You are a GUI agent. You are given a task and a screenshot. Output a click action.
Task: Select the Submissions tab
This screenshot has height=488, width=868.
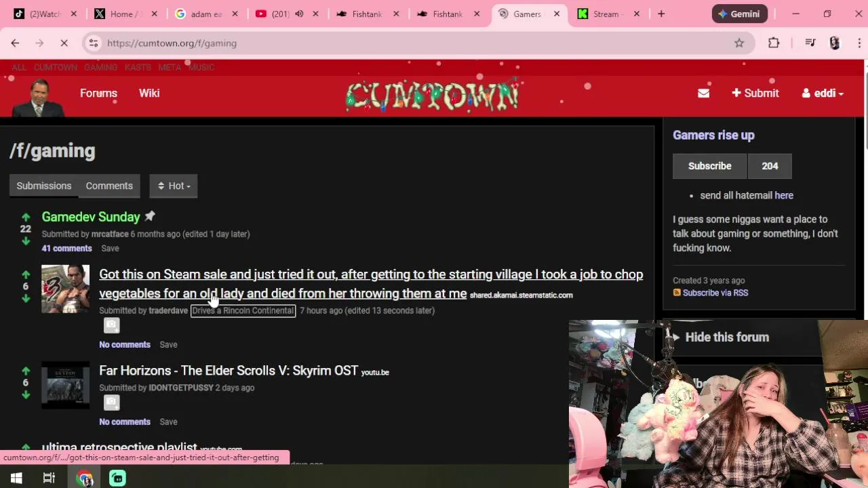click(x=44, y=186)
